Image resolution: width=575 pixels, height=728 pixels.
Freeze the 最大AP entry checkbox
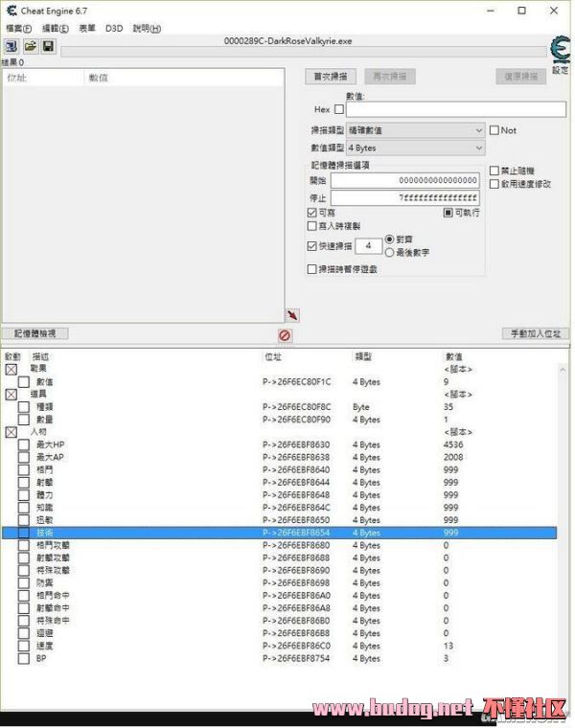click(x=24, y=457)
